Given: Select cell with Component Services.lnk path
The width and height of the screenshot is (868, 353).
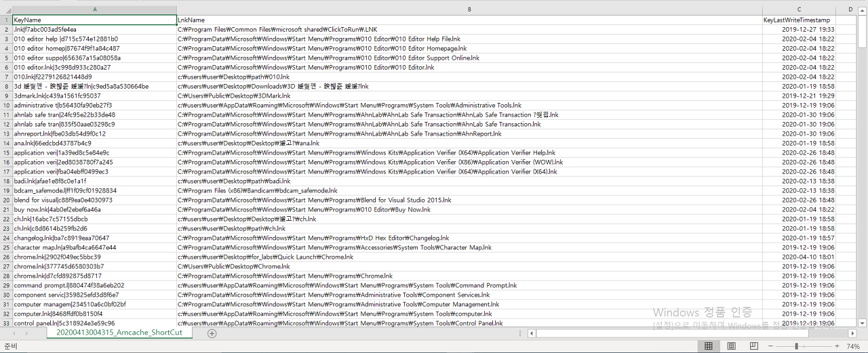Looking at the screenshot, I should pyautogui.click(x=469, y=295).
